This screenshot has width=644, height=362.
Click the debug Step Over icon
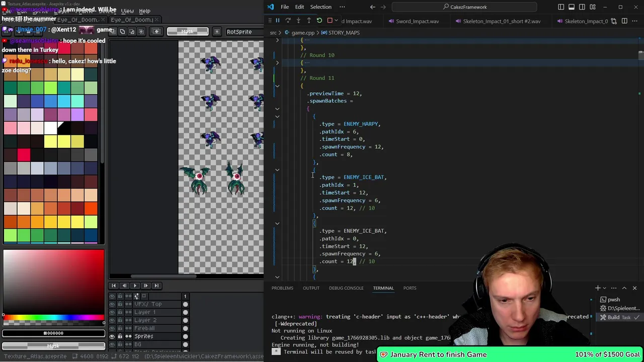288,21
